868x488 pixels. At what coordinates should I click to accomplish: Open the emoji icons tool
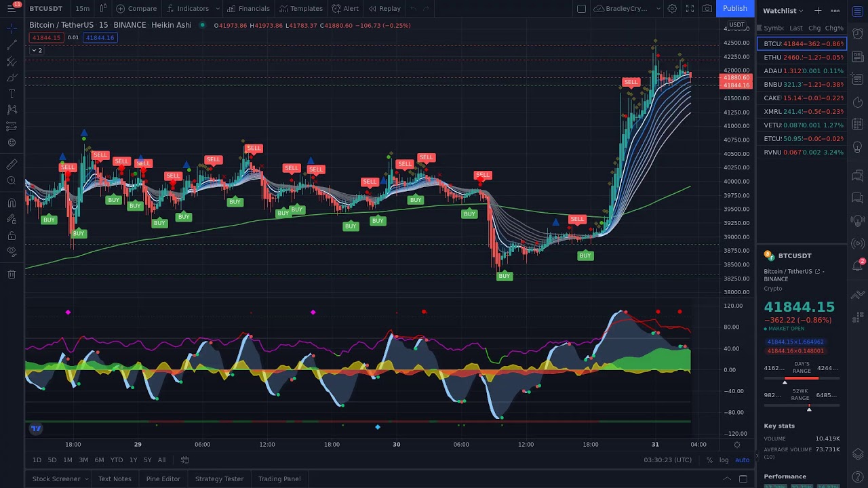12,142
